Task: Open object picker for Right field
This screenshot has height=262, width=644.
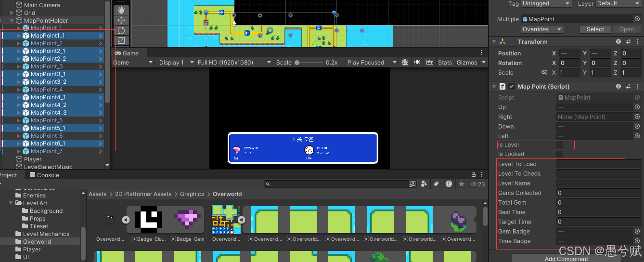Action: pyautogui.click(x=637, y=117)
